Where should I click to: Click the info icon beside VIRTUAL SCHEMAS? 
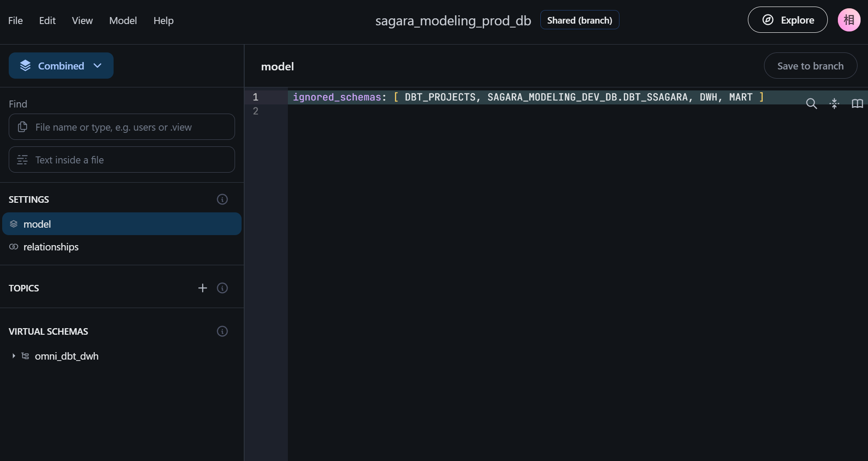click(x=222, y=331)
